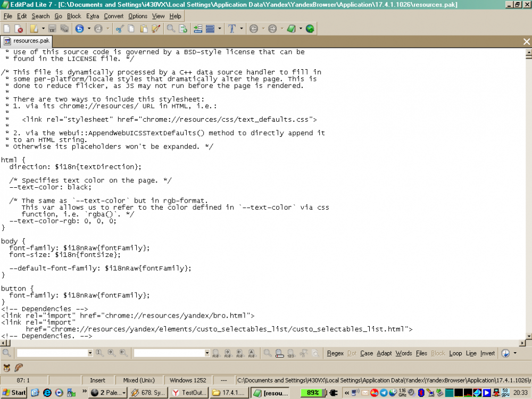The height and width of the screenshot is (399, 532).
Task: Toggle the Regex search option
Action: (x=335, y=353)
